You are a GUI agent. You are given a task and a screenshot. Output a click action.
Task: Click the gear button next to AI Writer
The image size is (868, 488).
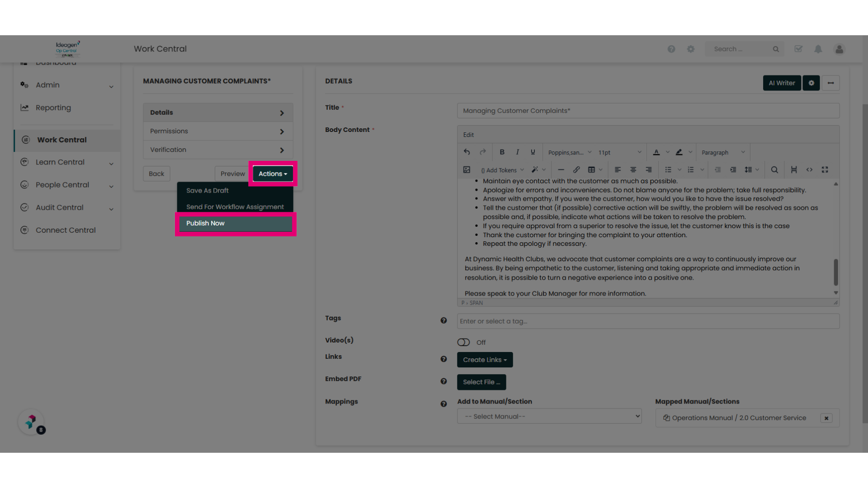pos(811,83)
